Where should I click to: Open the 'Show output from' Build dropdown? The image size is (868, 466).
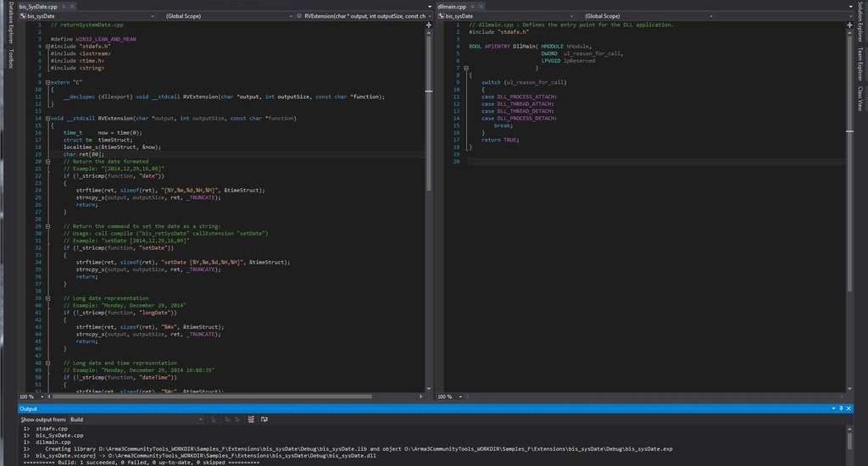click(x=136, y=419)
